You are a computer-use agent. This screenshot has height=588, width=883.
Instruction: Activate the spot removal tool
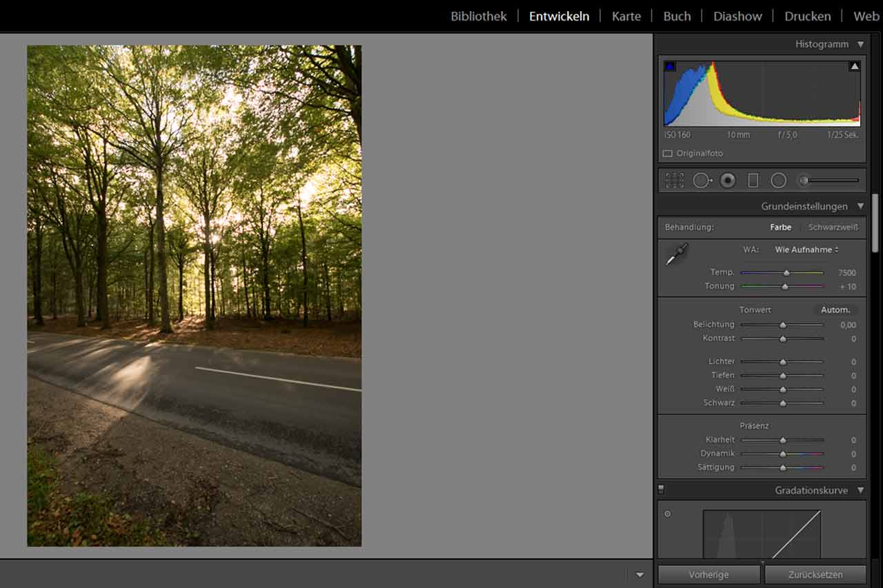click(x=702, y=181)
